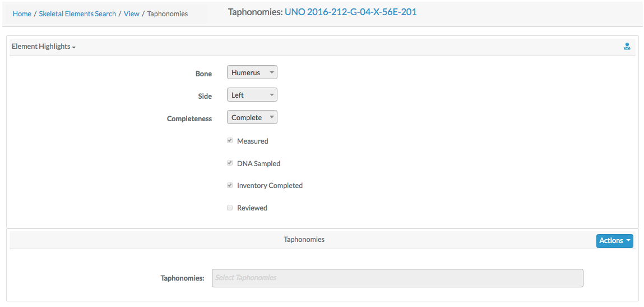
Task: Open the Bone dropdown showing Humerus
Action: [252, 72]
